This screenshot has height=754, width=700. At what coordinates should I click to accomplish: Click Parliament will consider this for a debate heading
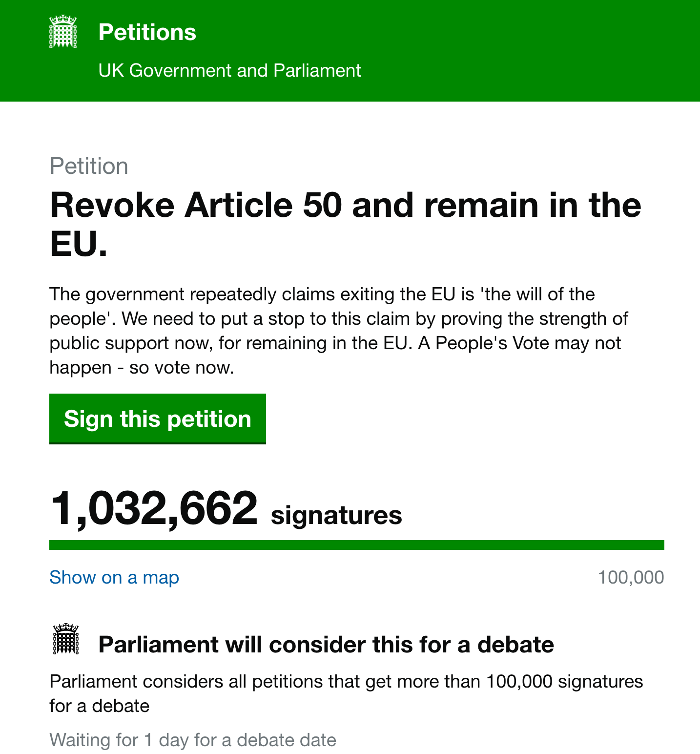click(x=326, y=645)
